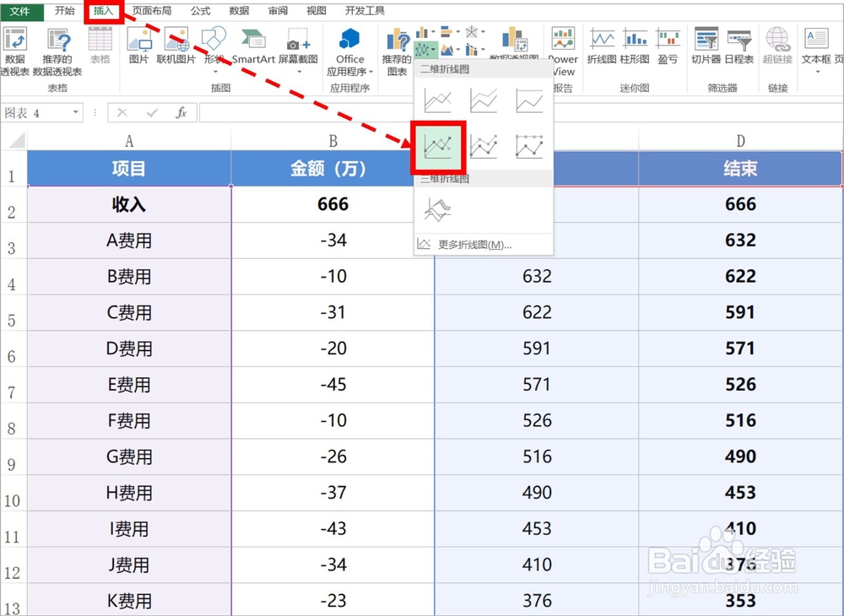Open the 形状 shapes gallery

[x=214, y=48]
